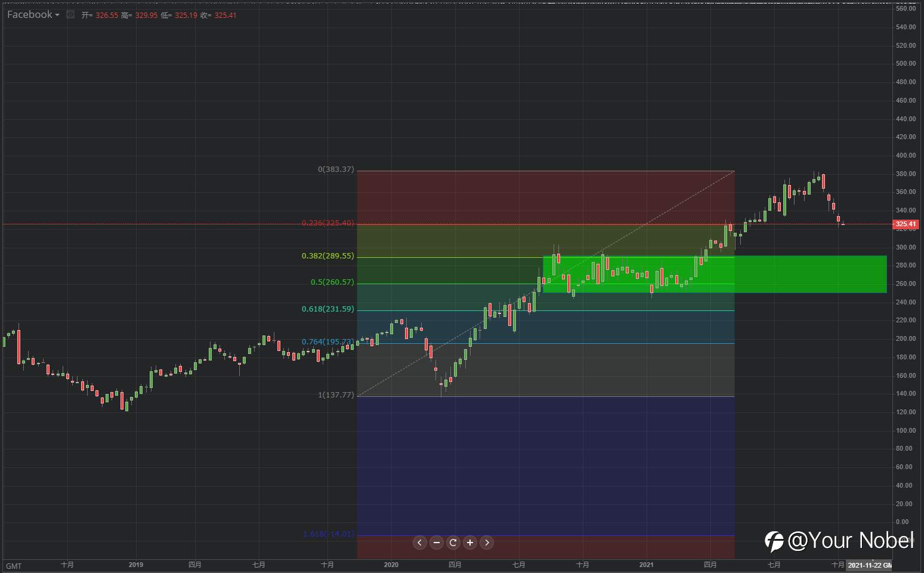Screen dimensions: 924x573
Task: Select the Fibonacci 1.618(-14.01) level label
Action: tap(329, 534)
